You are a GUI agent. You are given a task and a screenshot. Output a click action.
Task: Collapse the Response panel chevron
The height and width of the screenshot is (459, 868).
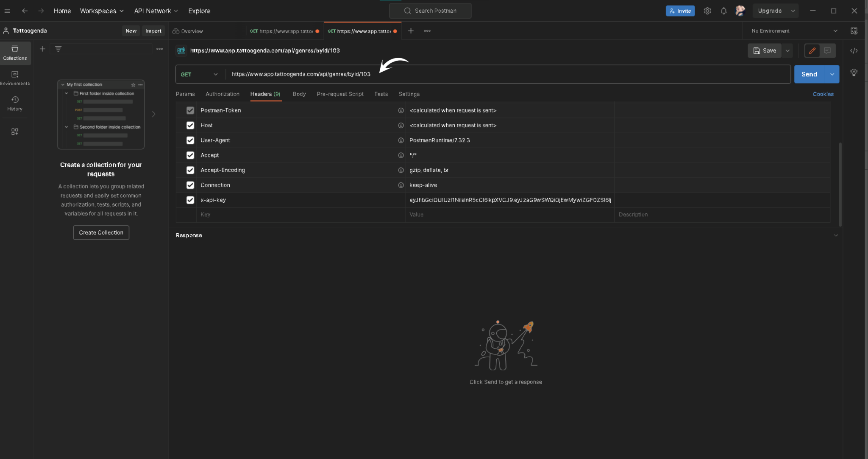point(836,235)
